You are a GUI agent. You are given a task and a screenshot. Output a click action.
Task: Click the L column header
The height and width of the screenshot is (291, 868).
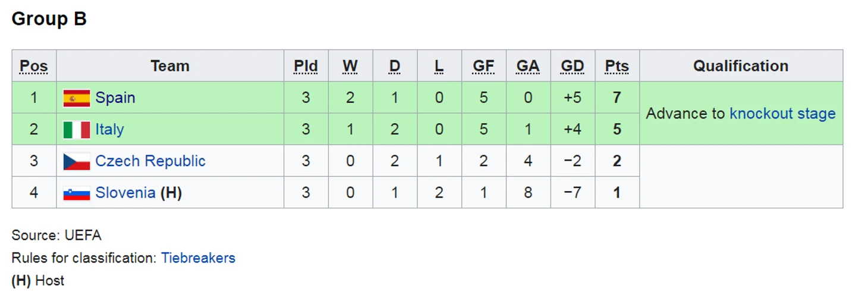point(439,66)
